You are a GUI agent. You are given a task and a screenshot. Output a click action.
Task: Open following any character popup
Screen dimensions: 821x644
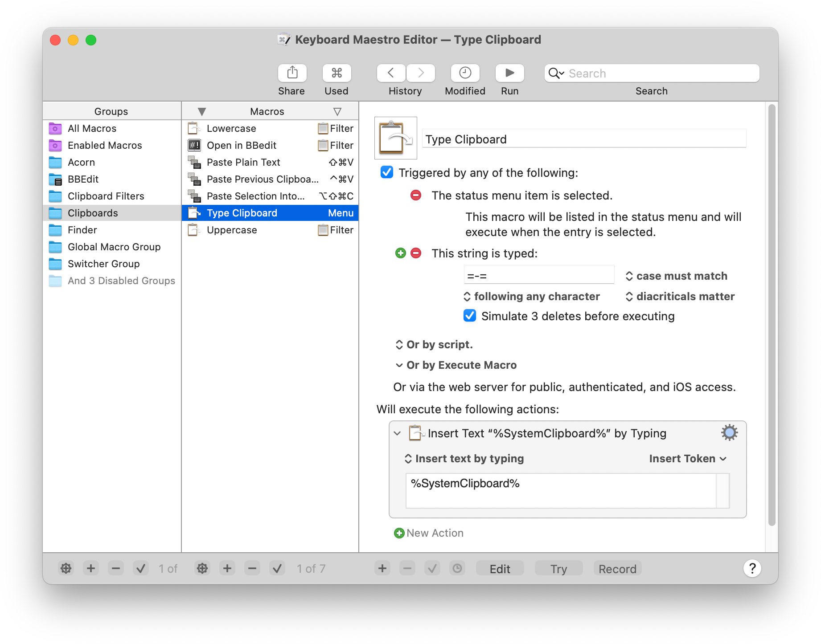[532, 297]
